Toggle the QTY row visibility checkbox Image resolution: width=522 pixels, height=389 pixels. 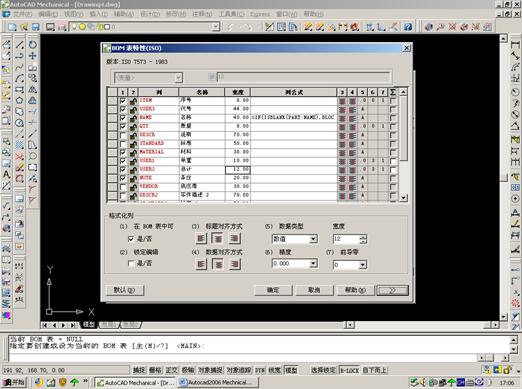click(123, 126)
